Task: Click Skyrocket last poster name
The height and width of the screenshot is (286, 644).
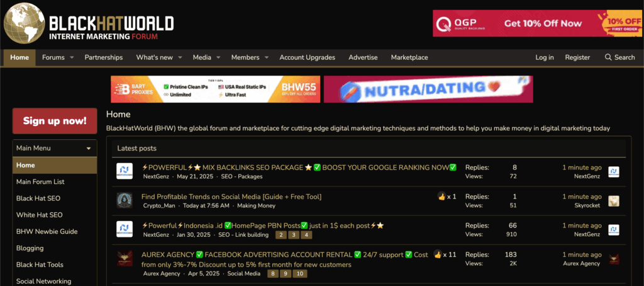Action: (x=587, y=205)
